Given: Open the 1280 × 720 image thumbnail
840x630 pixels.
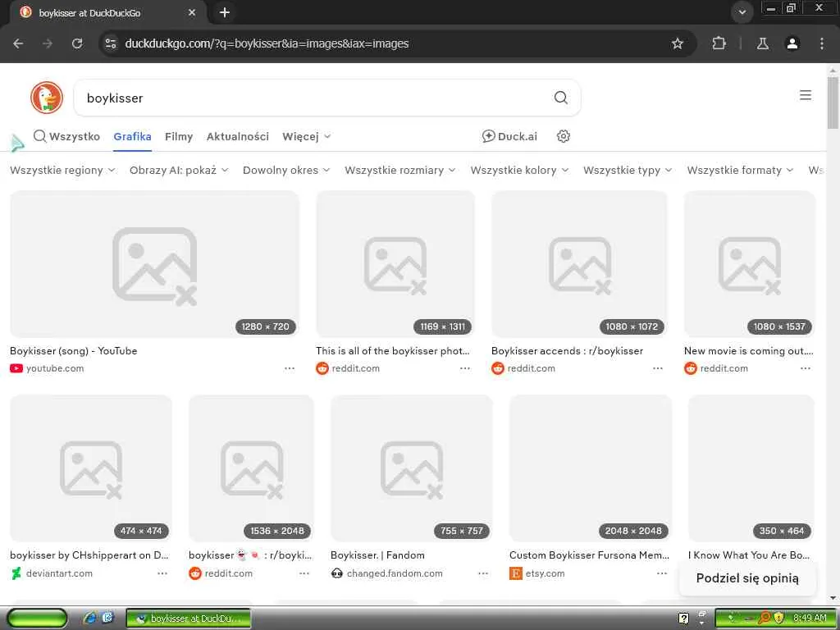Looking at the screenshot, I should [154, 264].
